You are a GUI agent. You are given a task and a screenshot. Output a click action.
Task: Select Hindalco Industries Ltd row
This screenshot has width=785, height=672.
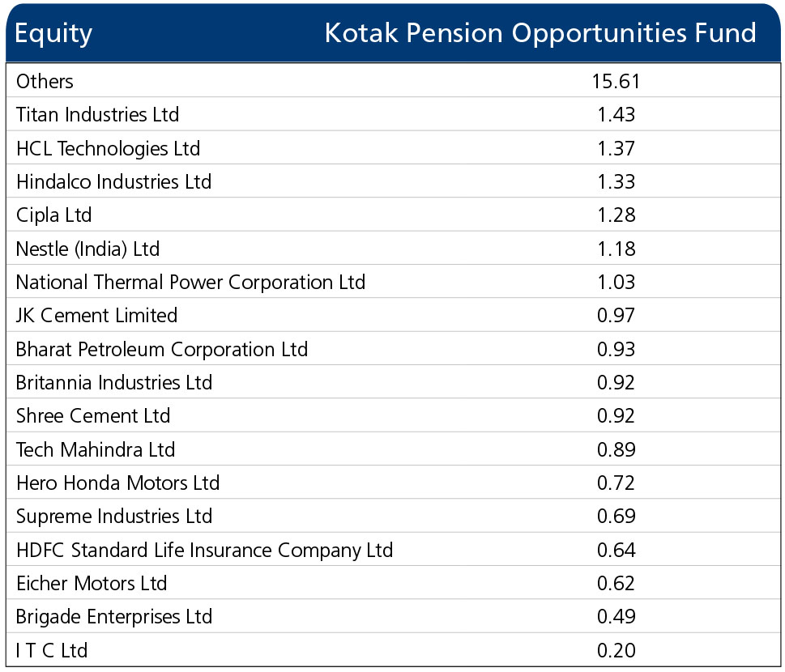tap(393, 181)
